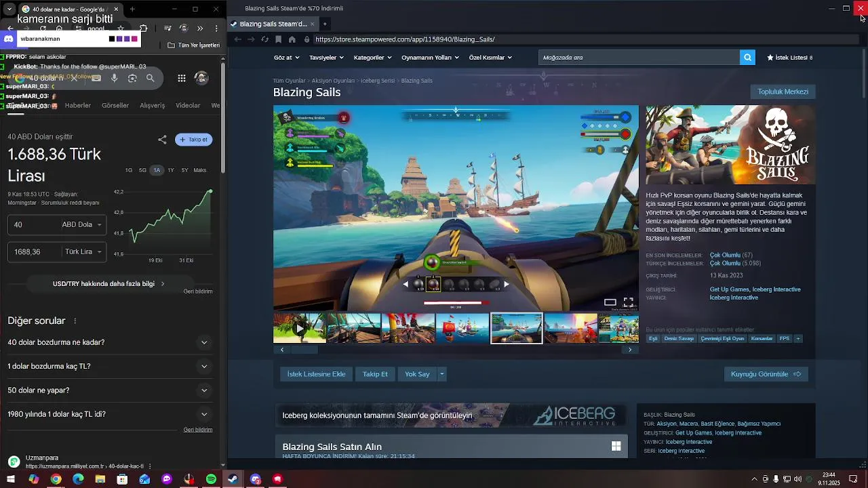The width and height of the screenshot is (868, 488).
Task: Go forward in the Steam browser
Action: coord(250,39)
